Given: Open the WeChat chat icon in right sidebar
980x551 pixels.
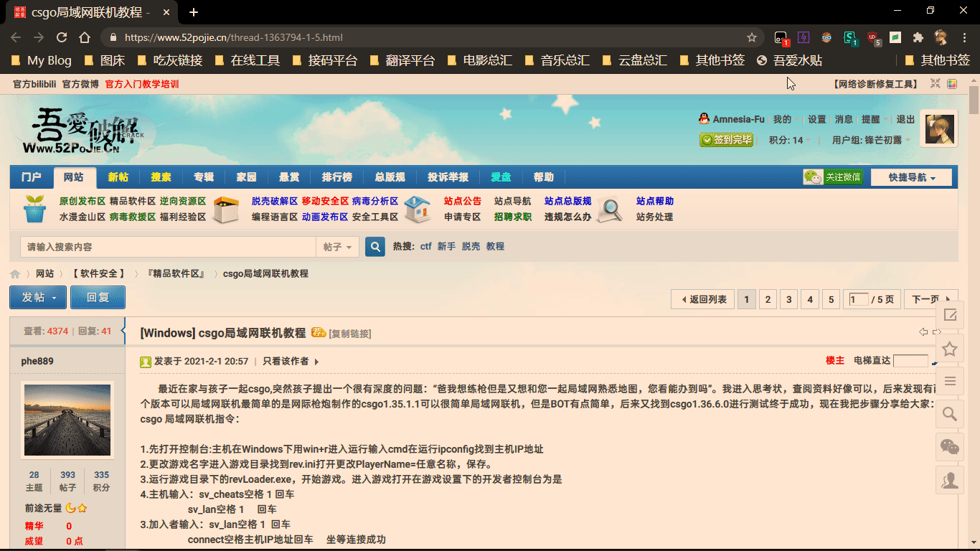Looking at the screenshot, I should click(949, 447).
